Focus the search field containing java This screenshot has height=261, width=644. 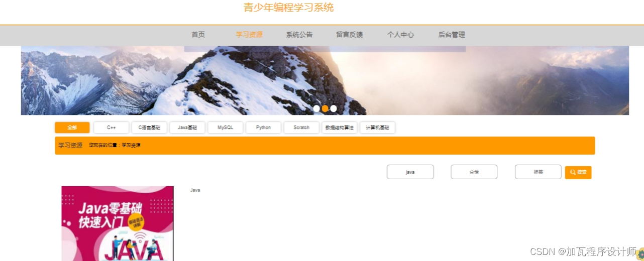410,172
